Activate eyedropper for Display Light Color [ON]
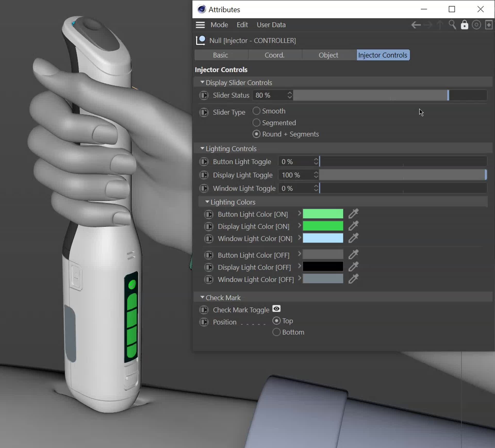Viewport: 495px width, 448px height. (x=353, y=226)
